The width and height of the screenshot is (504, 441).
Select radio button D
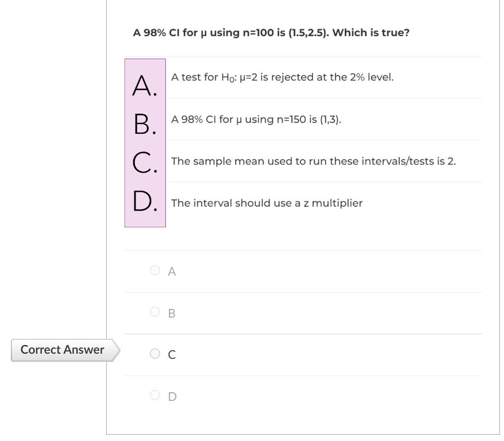pyautogui.click(x=154, y=396)
